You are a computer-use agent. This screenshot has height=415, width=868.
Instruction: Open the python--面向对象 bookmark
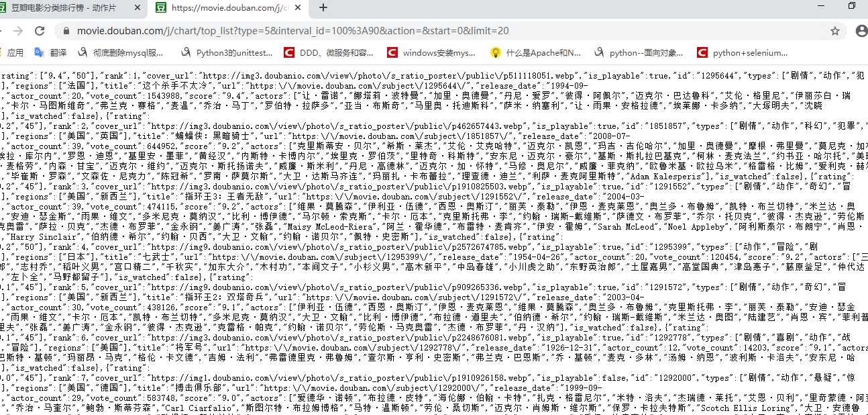tap(640, 52)
